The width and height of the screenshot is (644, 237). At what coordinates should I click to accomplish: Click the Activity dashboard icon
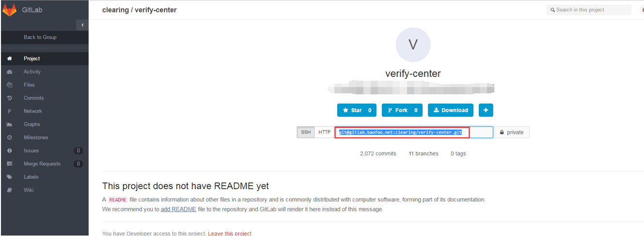click(9, 72)
